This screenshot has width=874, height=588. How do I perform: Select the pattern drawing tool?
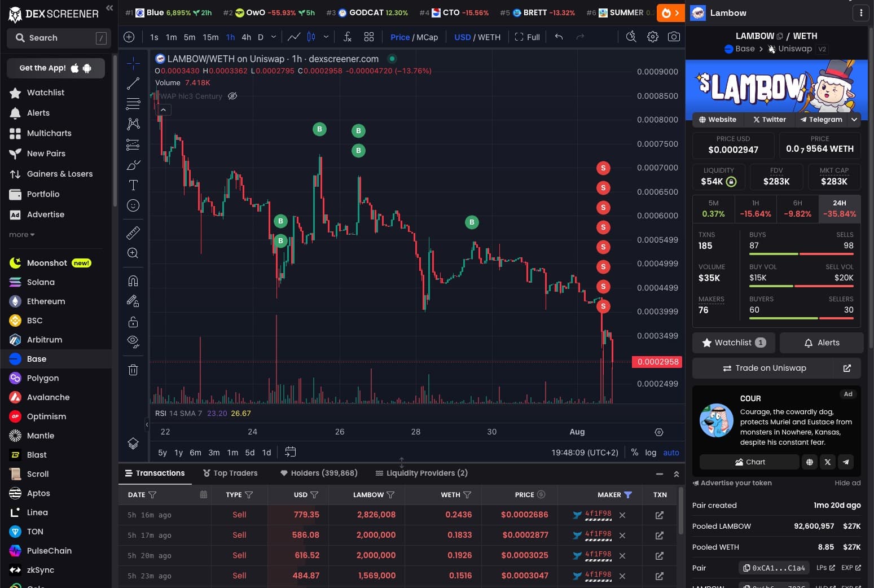(x=133, y=124)
